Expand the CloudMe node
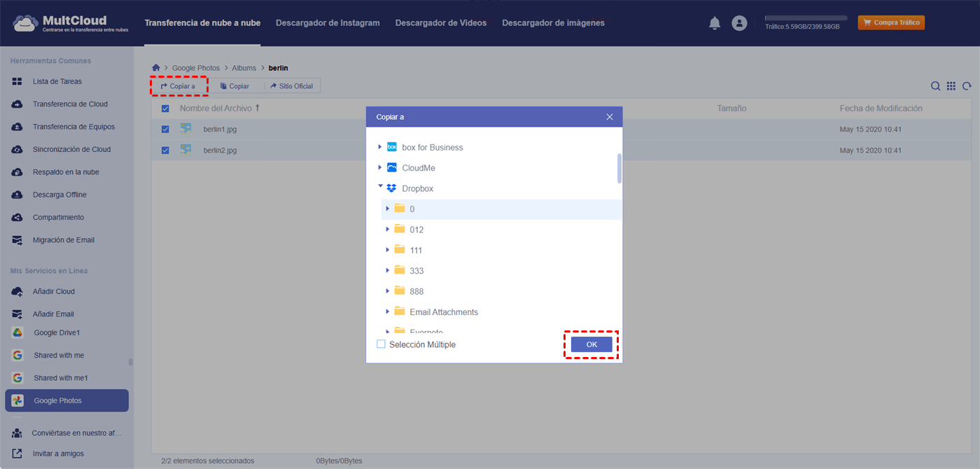This screenshot has width=980, height=469. point(380,168)
